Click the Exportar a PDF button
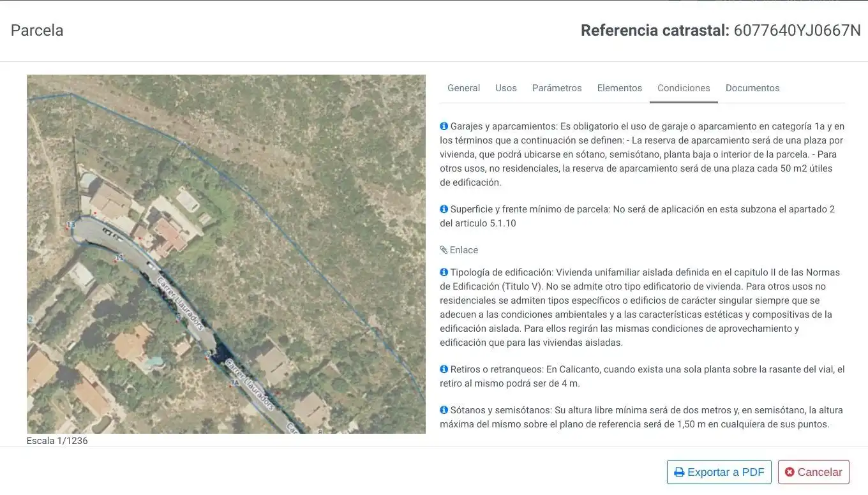The image size is (868, 495). tap(719, 472)
